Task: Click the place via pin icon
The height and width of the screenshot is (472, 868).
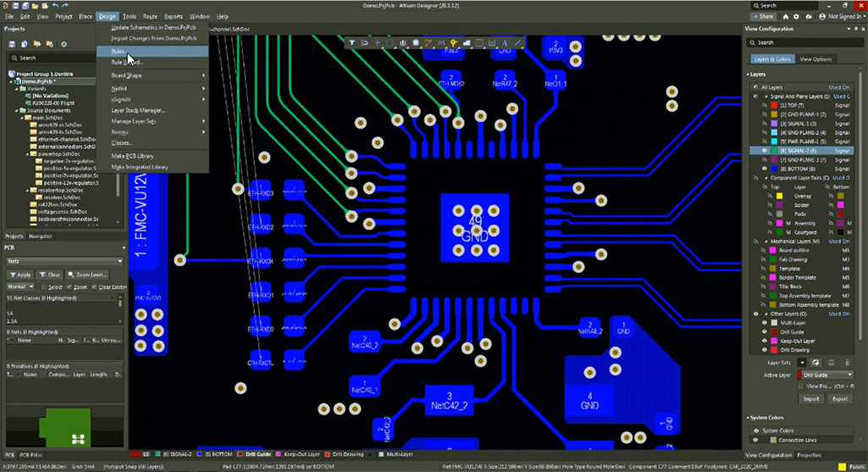Action: tap(454, 42)
